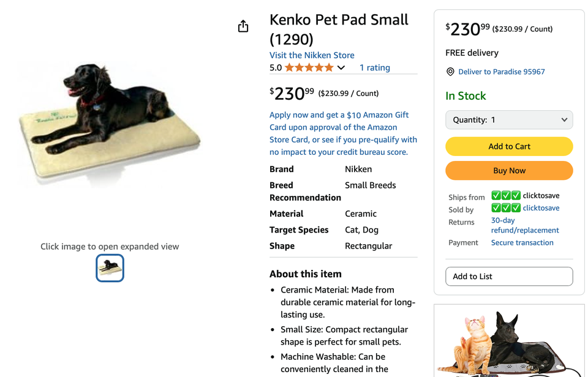
Task: Click the star rating icons
Action: click(x=309, y=68)
